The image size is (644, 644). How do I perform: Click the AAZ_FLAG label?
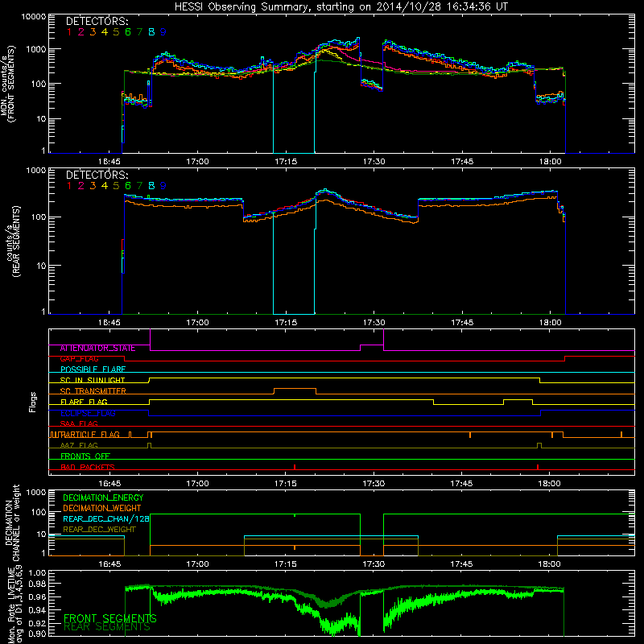click(x=79, y=445)
